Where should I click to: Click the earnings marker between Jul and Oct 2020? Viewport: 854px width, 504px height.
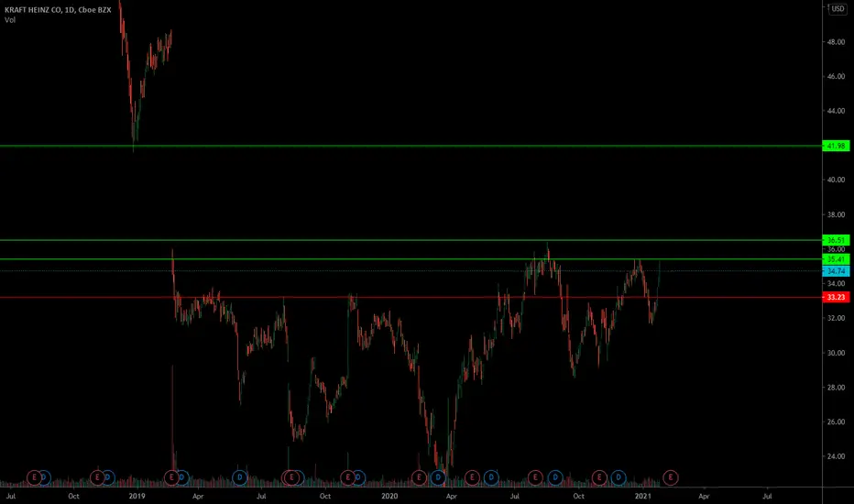point(535,477)
